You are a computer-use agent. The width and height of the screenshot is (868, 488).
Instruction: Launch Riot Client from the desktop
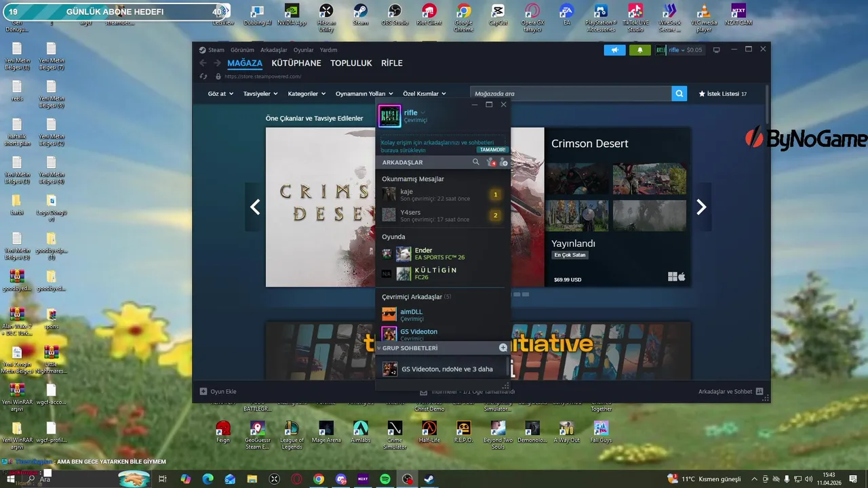(x=429, y=15)
